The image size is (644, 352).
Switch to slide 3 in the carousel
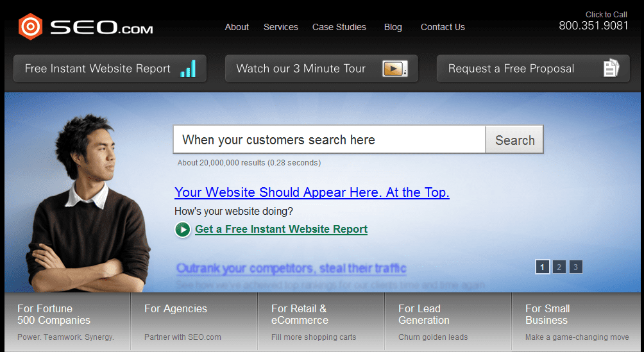coord(575,267)
